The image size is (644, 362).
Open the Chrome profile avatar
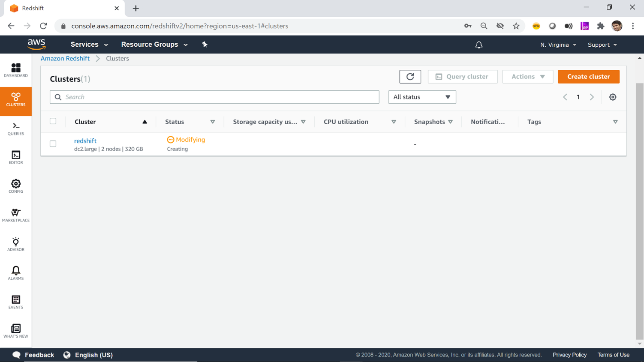coord(617,26)
